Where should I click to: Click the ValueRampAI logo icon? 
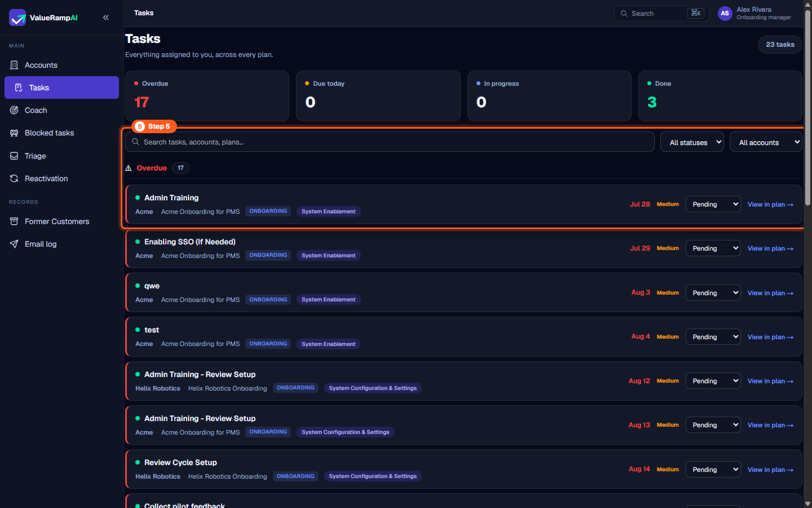point(17,17)
